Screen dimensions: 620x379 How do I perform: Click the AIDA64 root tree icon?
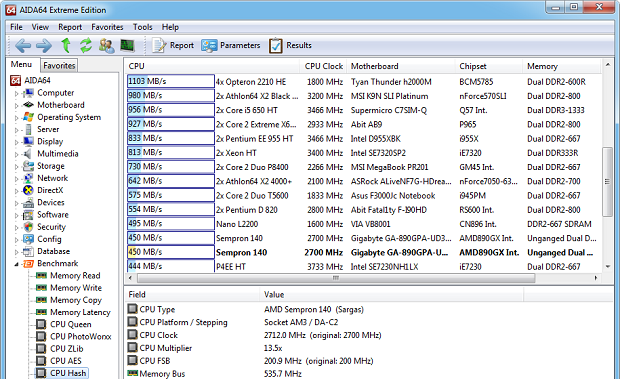point(15,81)
